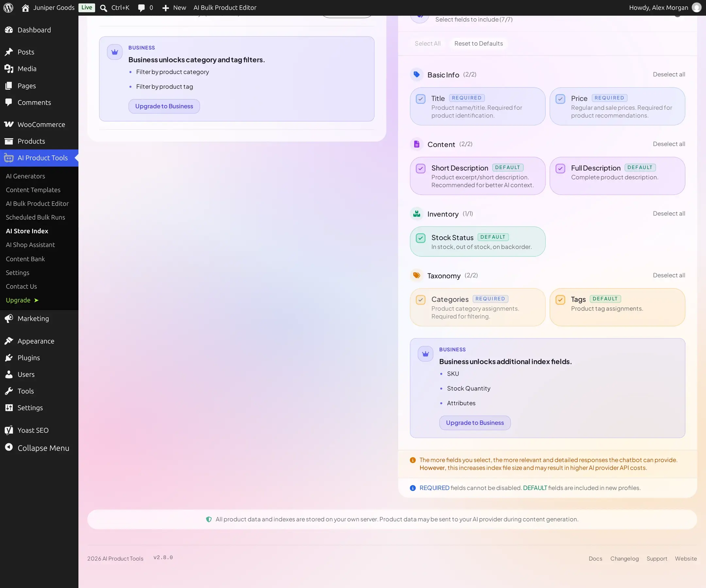Toggle the Full Description checkbox
Image resolution: width=706 pixels, height=588 pixels.
pos(560,168)
